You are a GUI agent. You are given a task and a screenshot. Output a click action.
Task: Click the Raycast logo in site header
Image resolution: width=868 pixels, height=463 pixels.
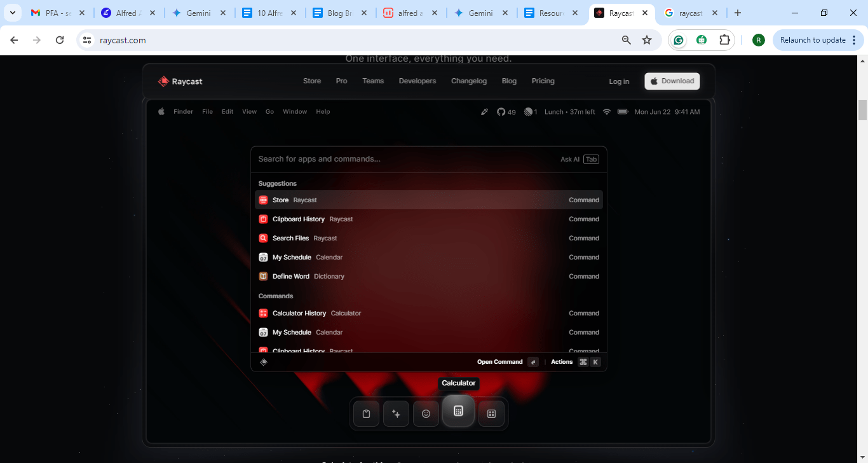pos(180,81)
